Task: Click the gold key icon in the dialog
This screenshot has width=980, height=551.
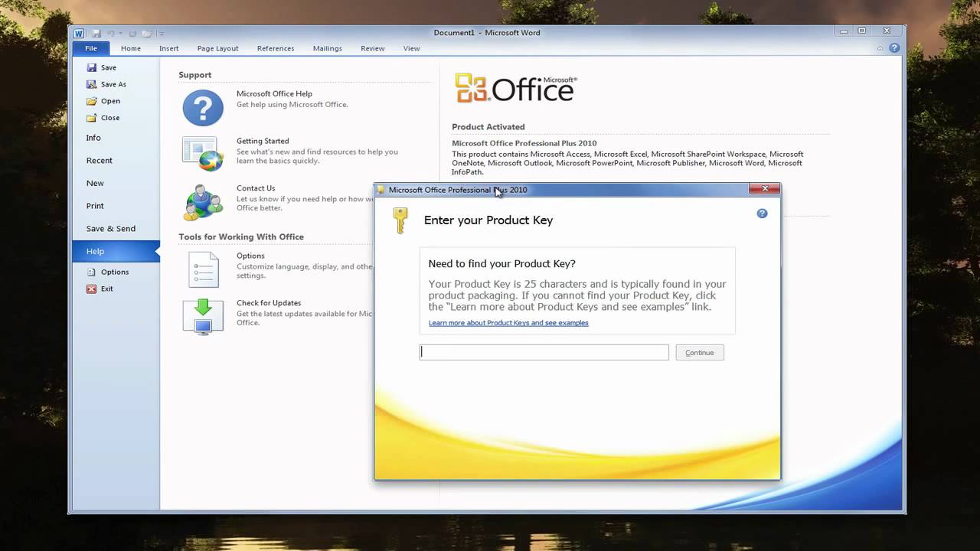Action: pos(400,220)
